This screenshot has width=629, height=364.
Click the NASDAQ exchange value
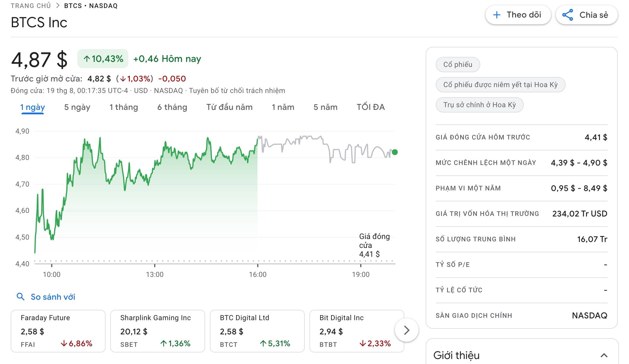(x=590, y=315)
